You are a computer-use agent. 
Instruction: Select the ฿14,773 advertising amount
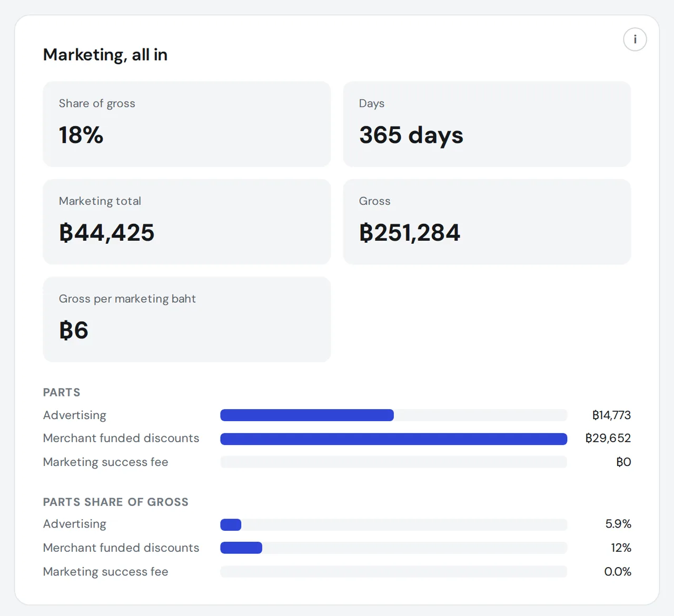(611, 415)
